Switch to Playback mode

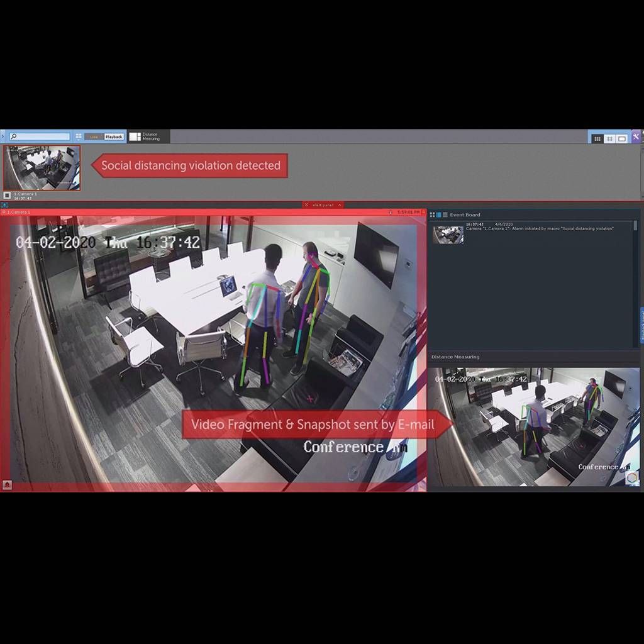pyautogui.click(x=114, y=136)
